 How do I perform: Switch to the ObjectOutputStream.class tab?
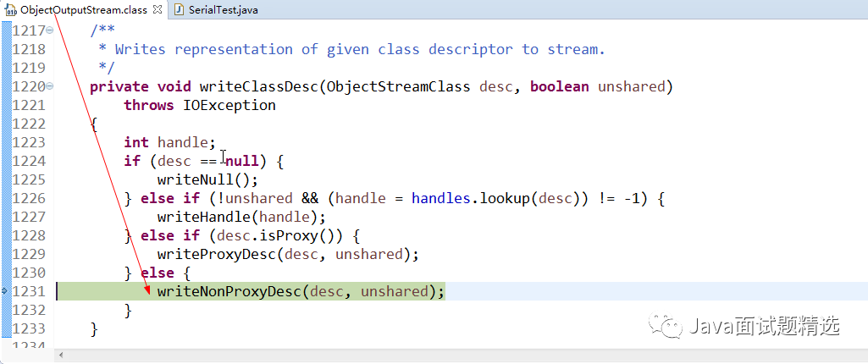click(x=83, y=10)
